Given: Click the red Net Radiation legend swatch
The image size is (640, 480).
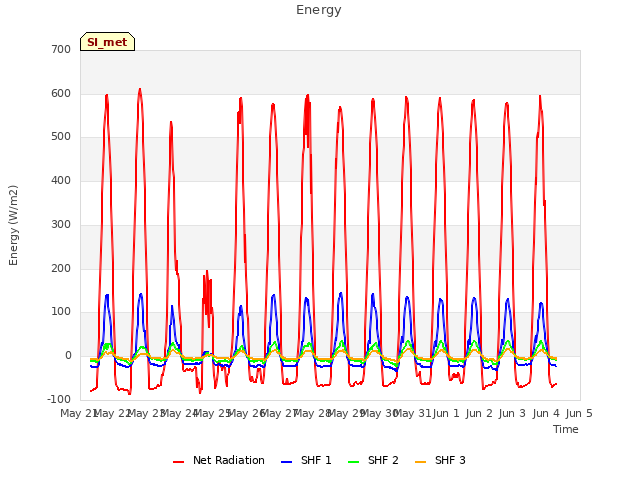Looking at the screenshot, I should tap(178, 462).
